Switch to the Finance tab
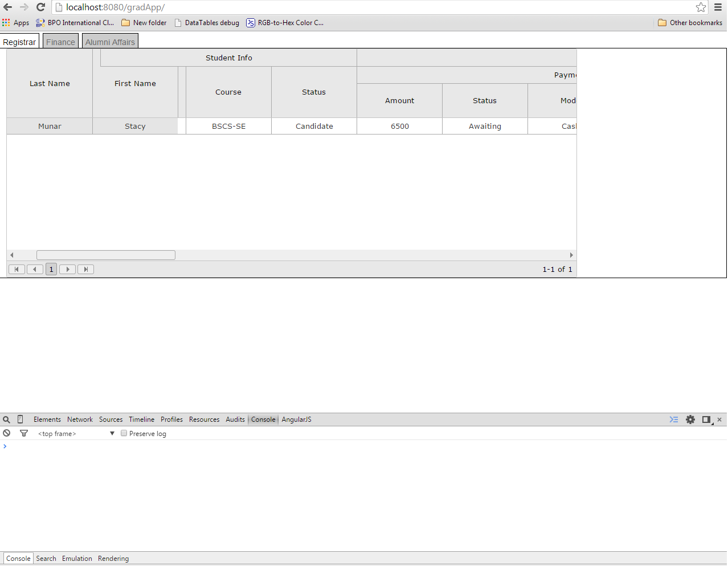Screen dimensions: 728x566 [x=60, y=42]
